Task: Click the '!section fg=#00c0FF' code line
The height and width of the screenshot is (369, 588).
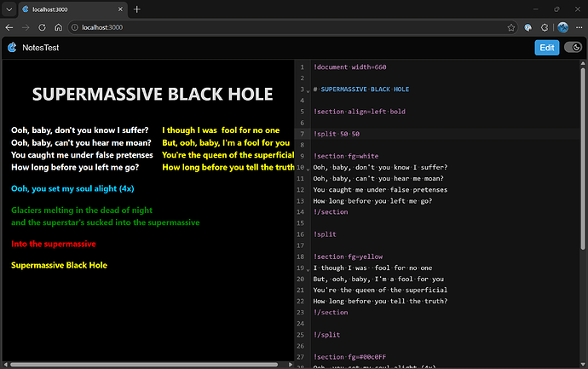Action: pos(349,357)
